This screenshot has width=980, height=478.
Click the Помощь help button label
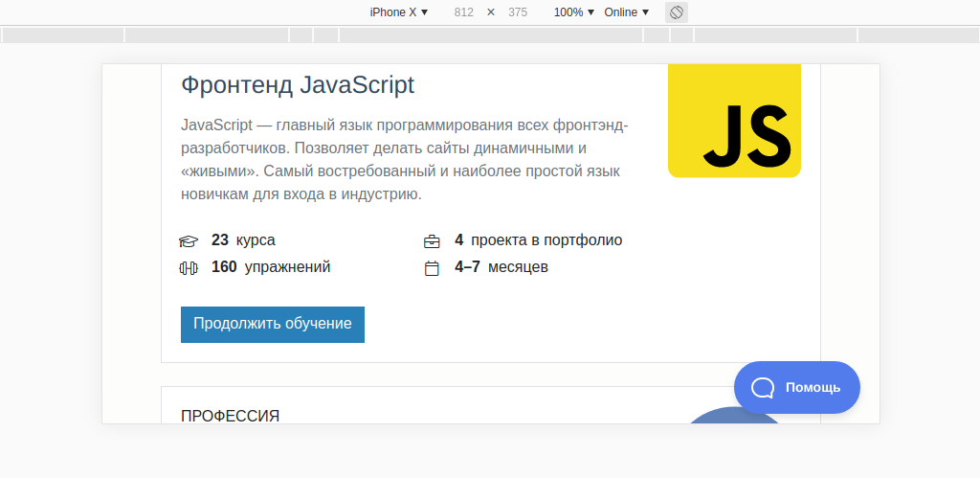pos(813,388)
